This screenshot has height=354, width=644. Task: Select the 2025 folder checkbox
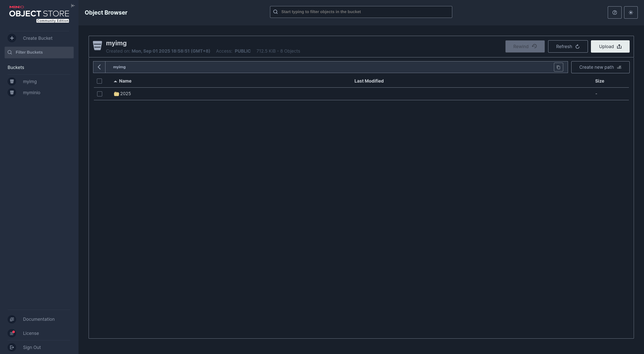tap(100, 94)
